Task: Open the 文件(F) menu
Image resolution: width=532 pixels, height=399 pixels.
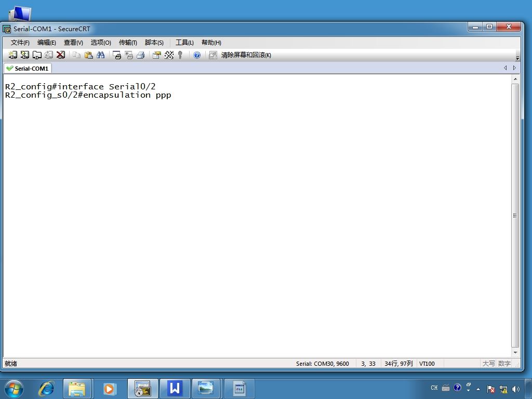Action: (20, 43)
